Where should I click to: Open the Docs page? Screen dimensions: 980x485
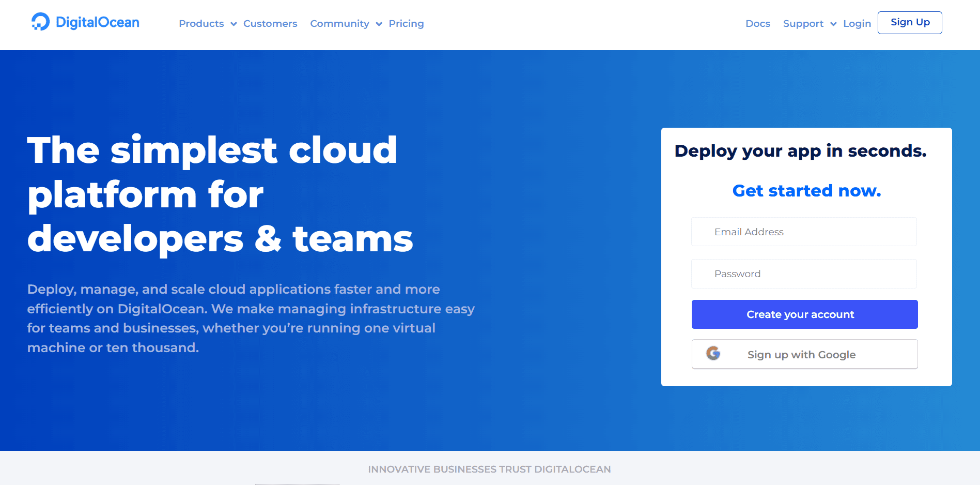[x=757, y=23]
